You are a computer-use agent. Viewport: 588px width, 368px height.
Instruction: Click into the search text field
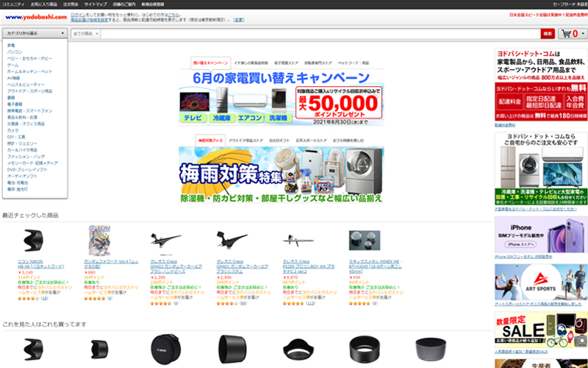click(x=316, y=34)
